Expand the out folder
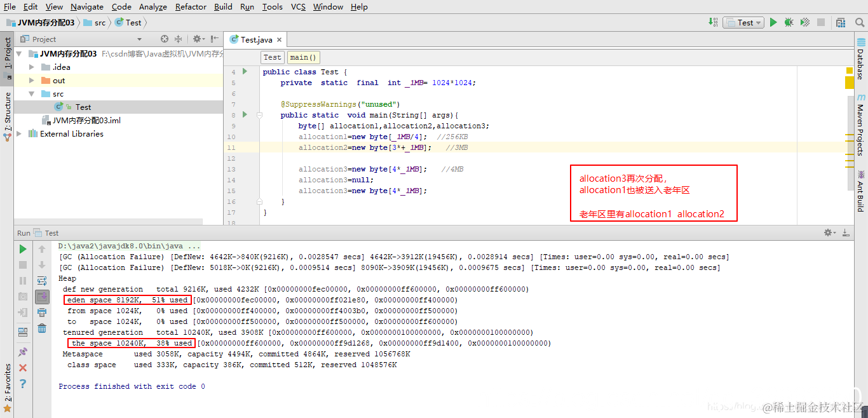 point(32,81)
